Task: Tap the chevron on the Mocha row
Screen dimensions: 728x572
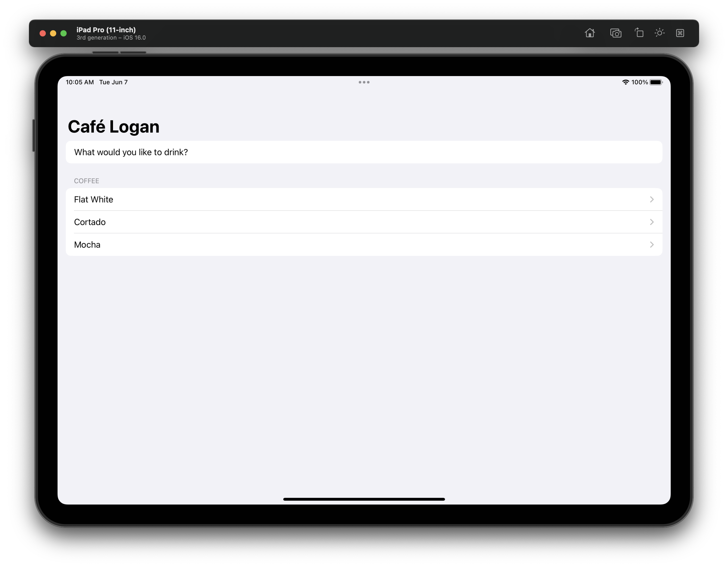Action: click(x=651, y=245)
